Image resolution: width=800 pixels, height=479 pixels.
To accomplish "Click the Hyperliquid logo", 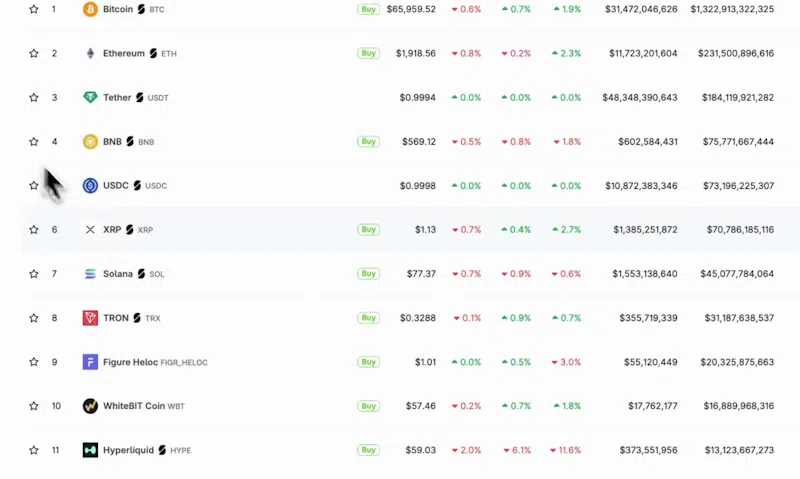I will pos(90,450).
